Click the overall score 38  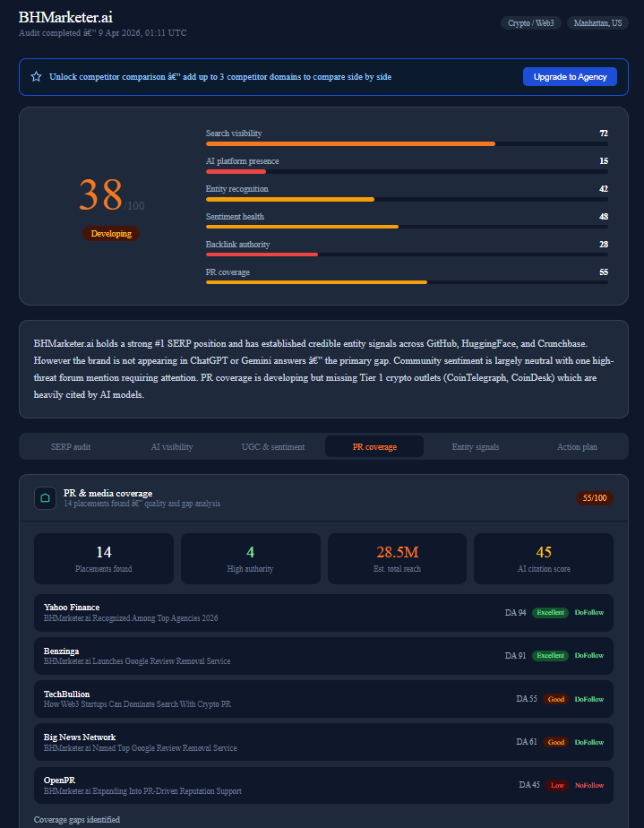[x=101, y=194]
